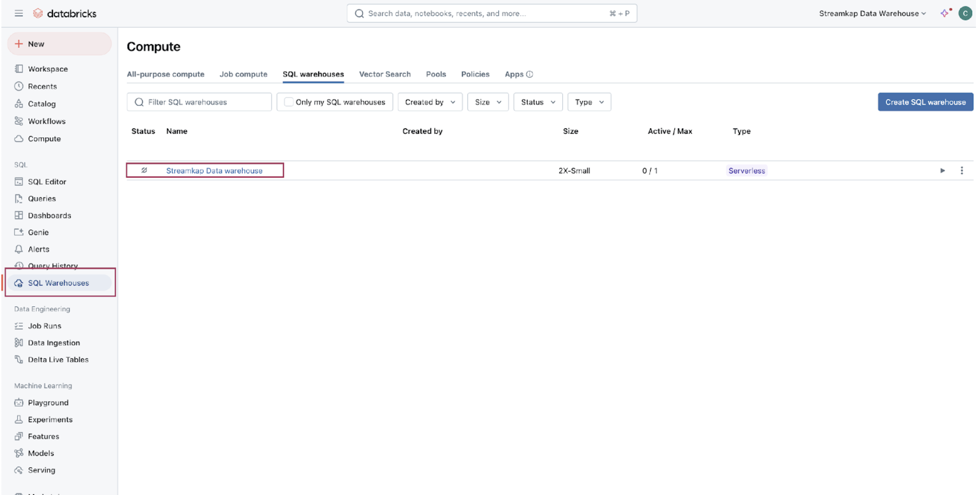This screenshot has width=980, height=495.
Task: Click the Data Ingestion icon
Action: [18, 343]
